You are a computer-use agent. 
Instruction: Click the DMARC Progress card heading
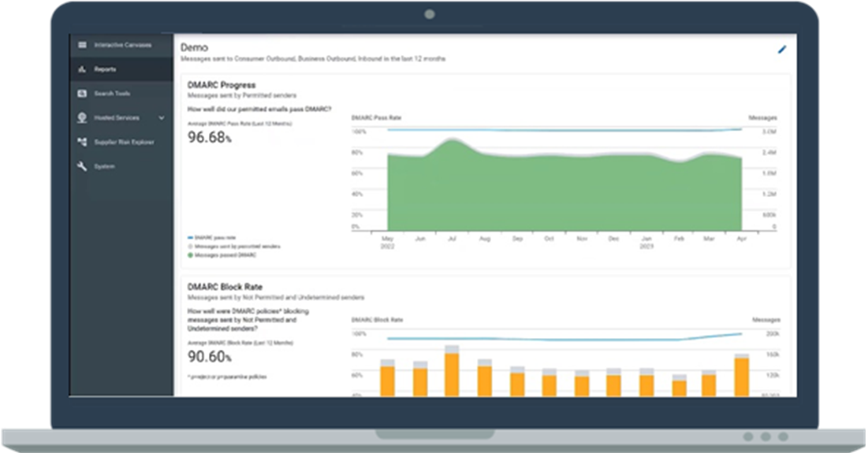[222, 85]
